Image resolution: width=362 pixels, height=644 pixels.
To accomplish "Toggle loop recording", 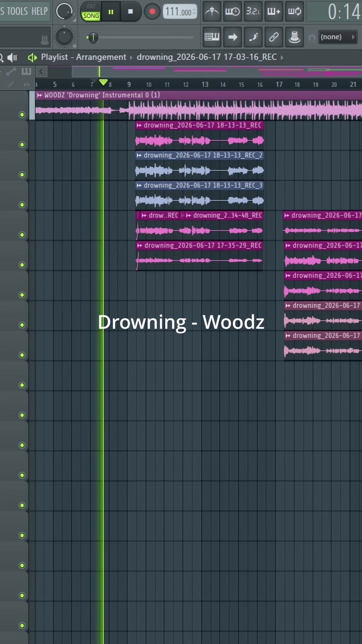I will [295, 11].
